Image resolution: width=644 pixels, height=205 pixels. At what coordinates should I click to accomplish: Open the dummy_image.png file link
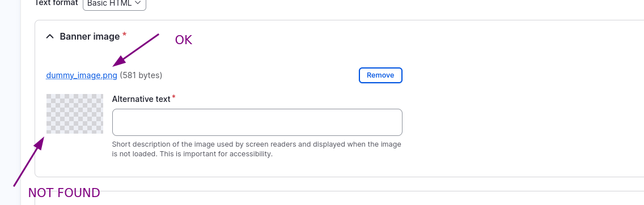pos(82,75)
